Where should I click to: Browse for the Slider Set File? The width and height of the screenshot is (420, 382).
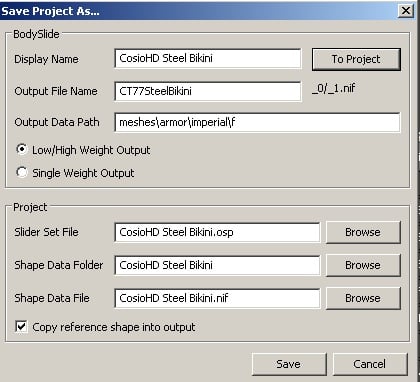pyautogui.click(x=363, y=232)
